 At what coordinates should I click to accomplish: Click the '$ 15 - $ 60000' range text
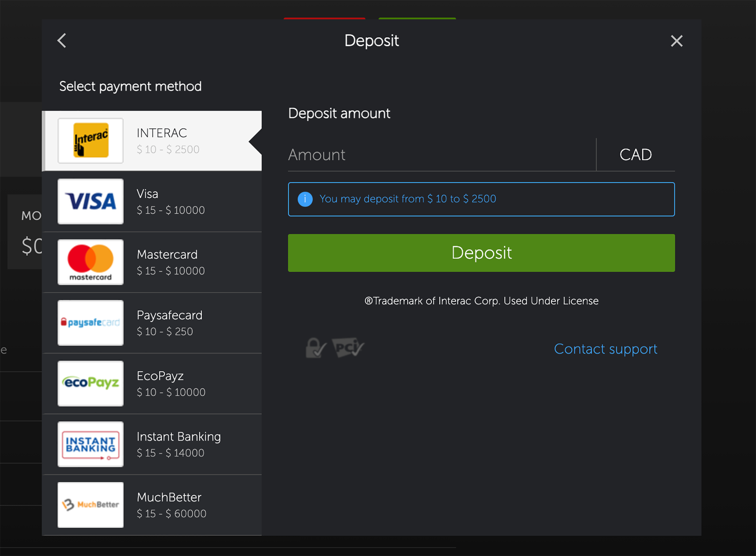[171, 514]
